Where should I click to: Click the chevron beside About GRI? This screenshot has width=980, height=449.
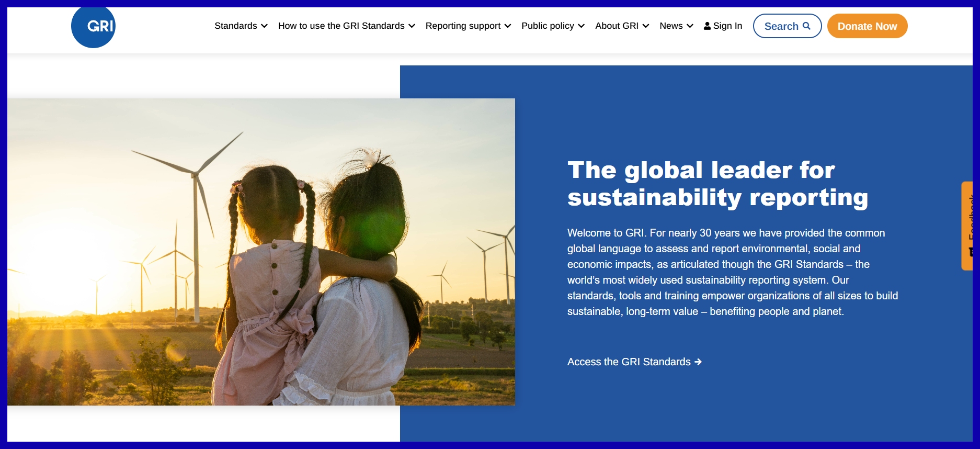(646, 26)
